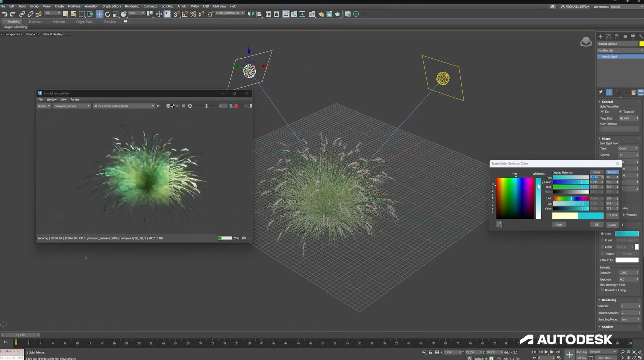Open the Arnold menu in the menu bar
The height and width of the screenshot is (360, 644).
tap(182, 6)
